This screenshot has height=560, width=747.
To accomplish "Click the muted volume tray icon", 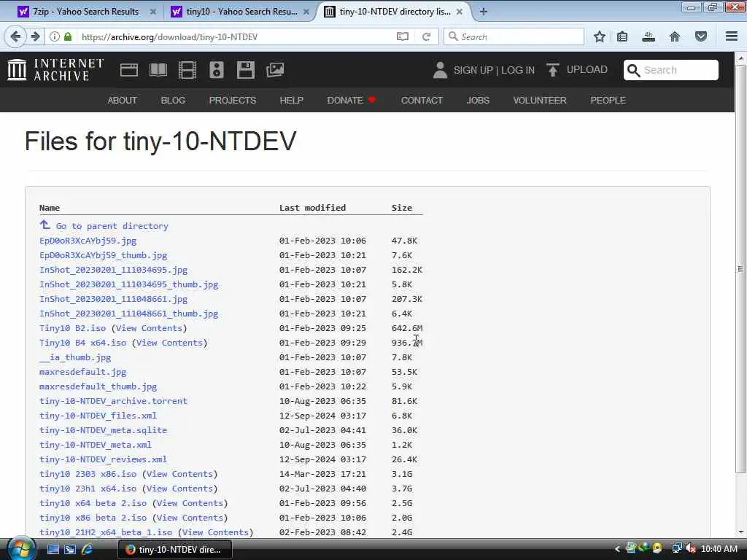I will point(690,549).
